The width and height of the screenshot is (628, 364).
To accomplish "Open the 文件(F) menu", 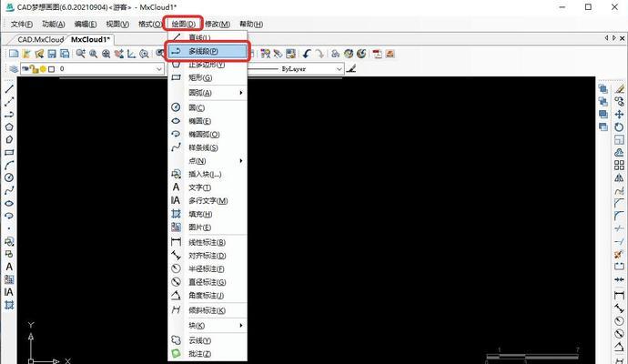I will (22, 24).
